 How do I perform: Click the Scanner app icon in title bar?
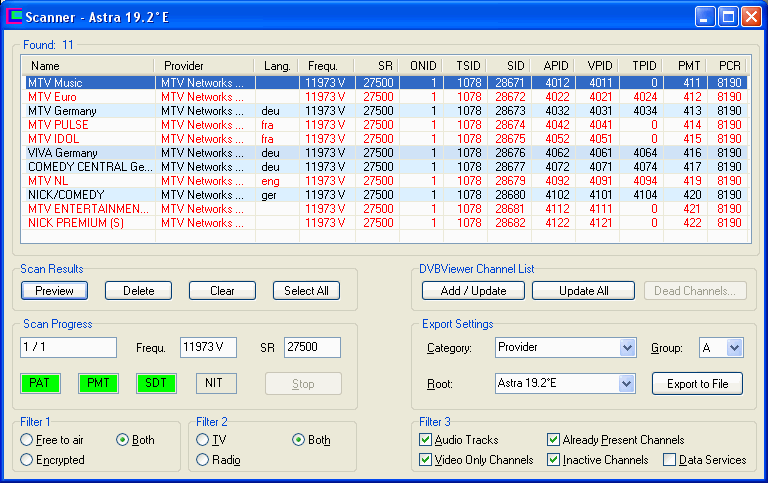[14, 16]
